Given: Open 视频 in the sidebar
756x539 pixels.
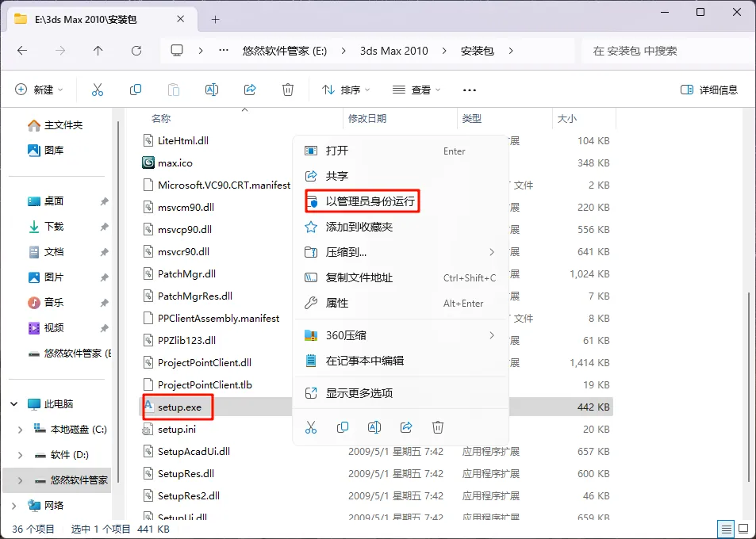Looking at the screenshot, I should (46, 328).
